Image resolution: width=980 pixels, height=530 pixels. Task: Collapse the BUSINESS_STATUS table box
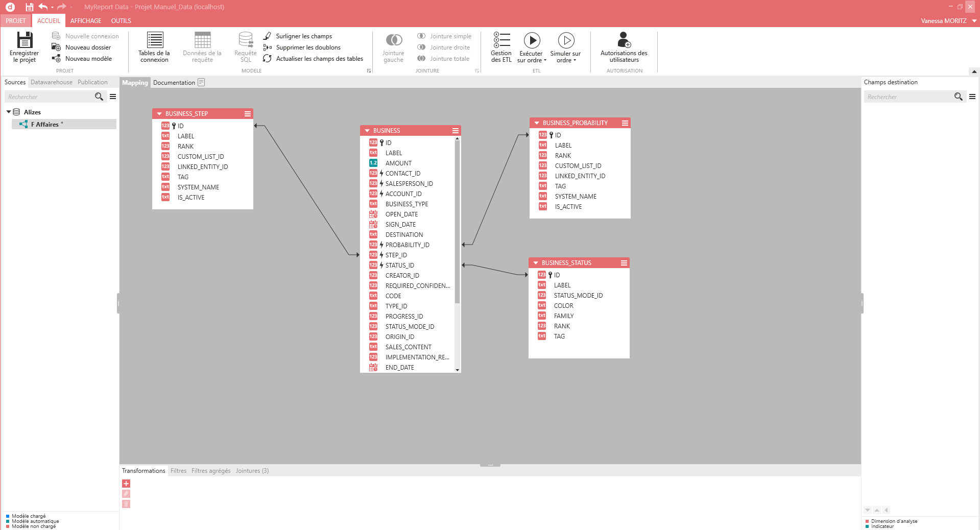click(x=536, y=263)
